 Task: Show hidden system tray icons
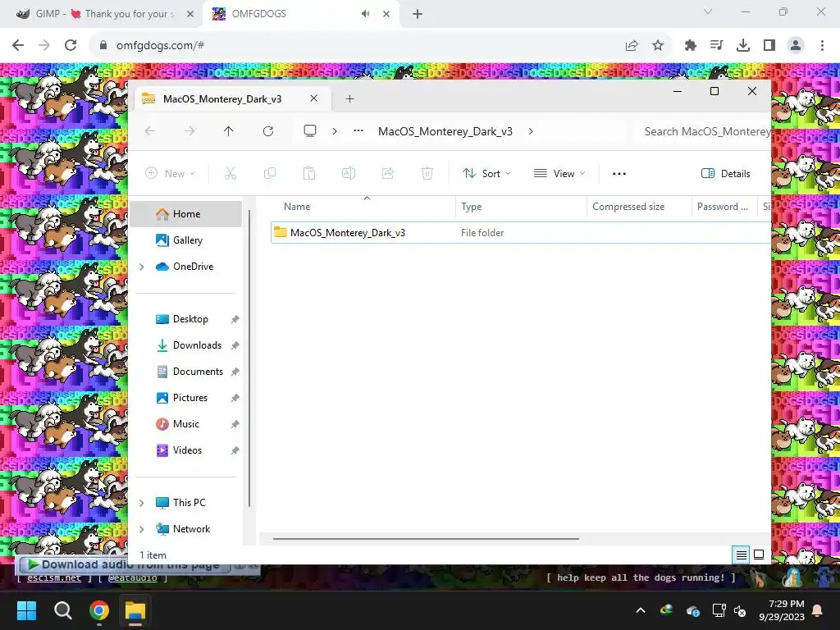pyautogui.click(x=641, y=610)
